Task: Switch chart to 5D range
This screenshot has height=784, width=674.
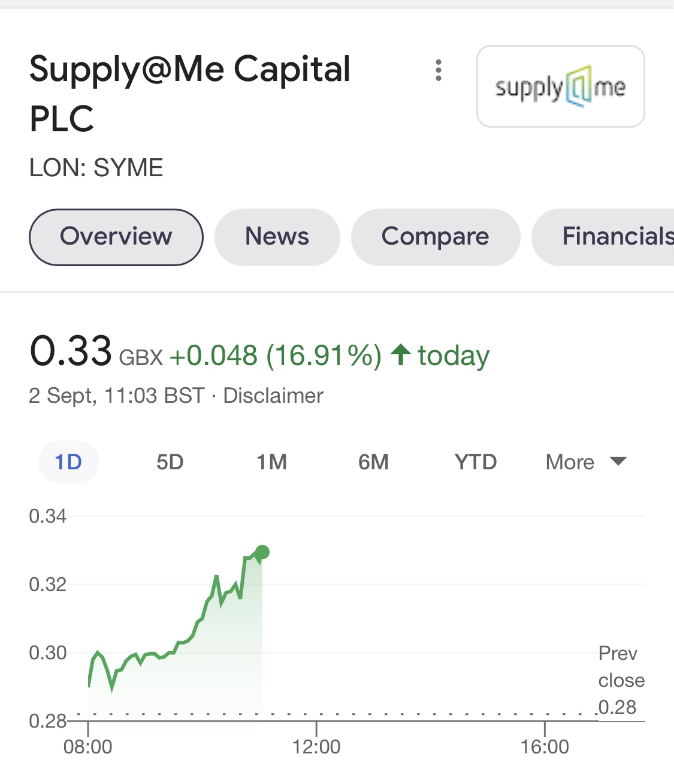Action: (170, 462)
